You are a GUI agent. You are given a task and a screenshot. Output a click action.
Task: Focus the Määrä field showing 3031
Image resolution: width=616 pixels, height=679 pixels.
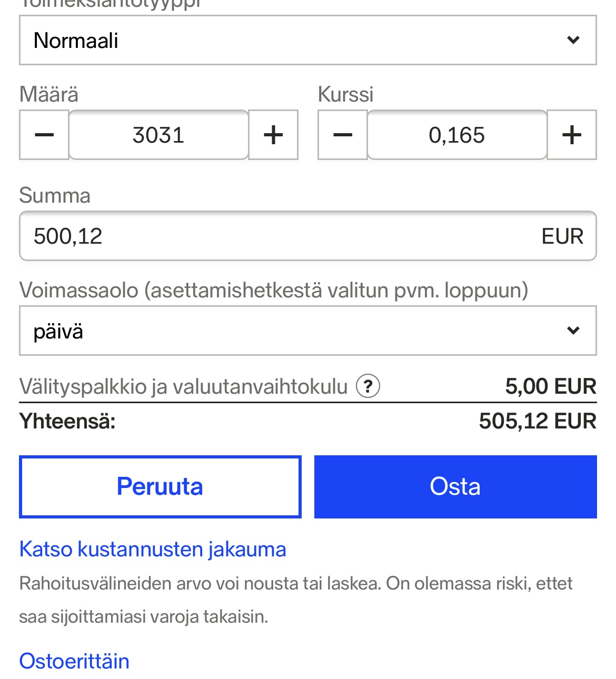[x=158, y=135]
